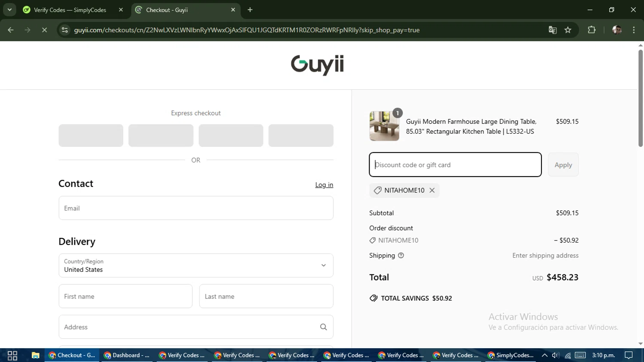Expand the Country/Region dropdown

[x=196, y=265]
